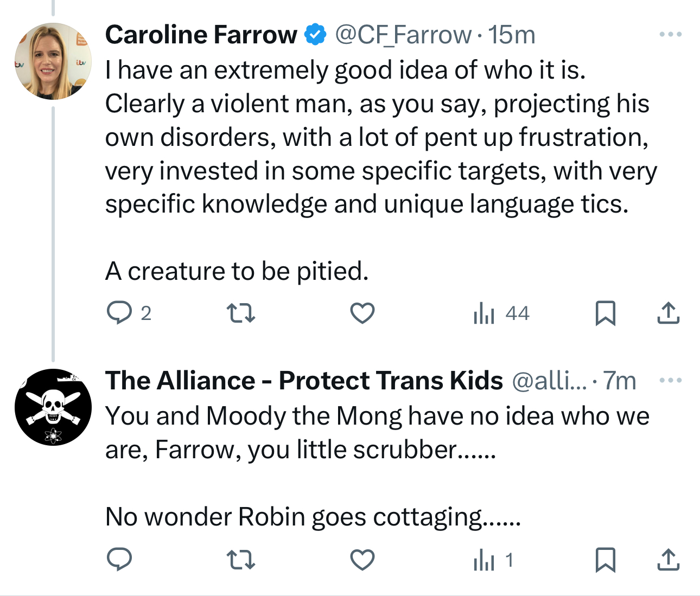Click the 15m timestamp
Screen dimensions: 700x596
tap(511, 35)
